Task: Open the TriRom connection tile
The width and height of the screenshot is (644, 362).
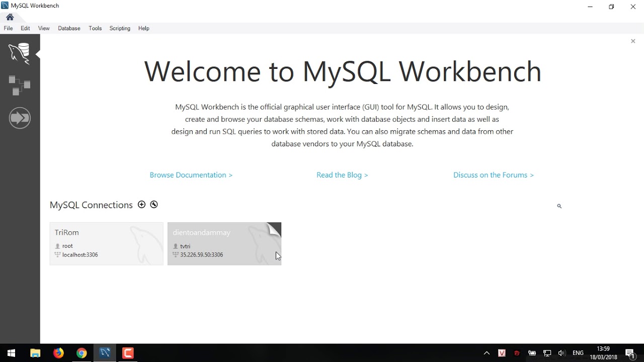Action: 107,244
